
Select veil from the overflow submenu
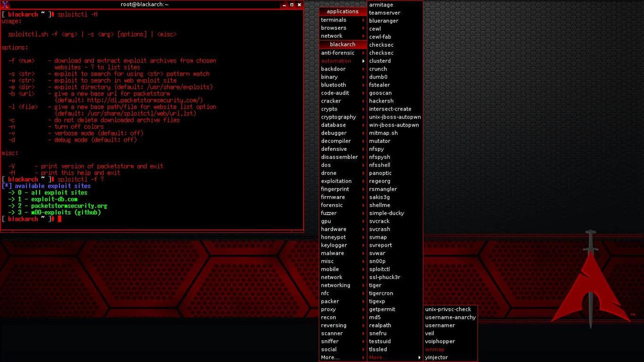tap(430, 333)
